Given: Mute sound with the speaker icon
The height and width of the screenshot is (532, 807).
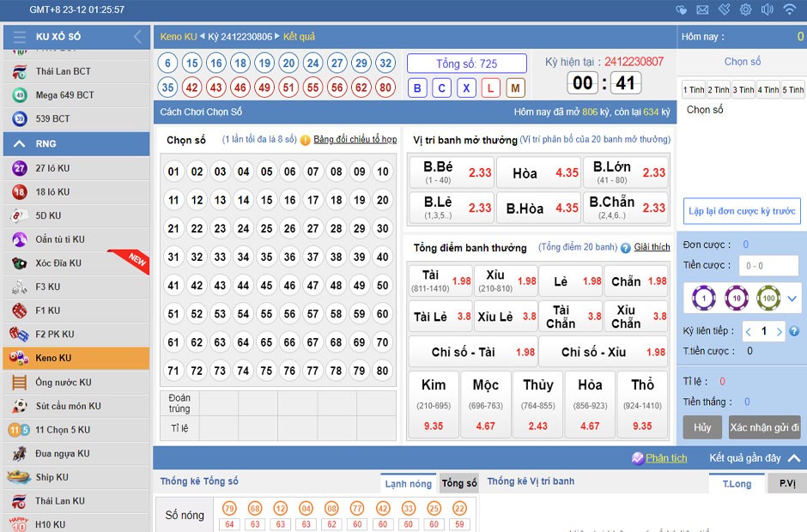Looking at the screenshot, I should pos(767,9).
